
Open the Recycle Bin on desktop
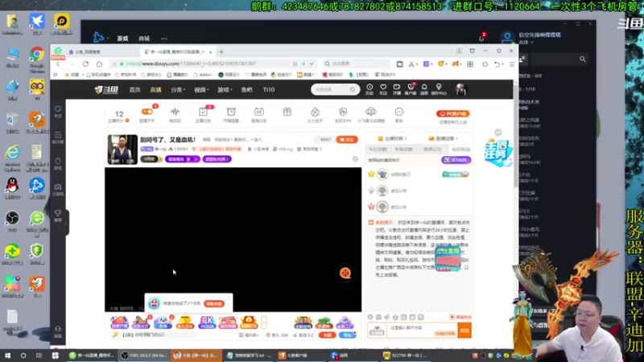tap(12, 120)
